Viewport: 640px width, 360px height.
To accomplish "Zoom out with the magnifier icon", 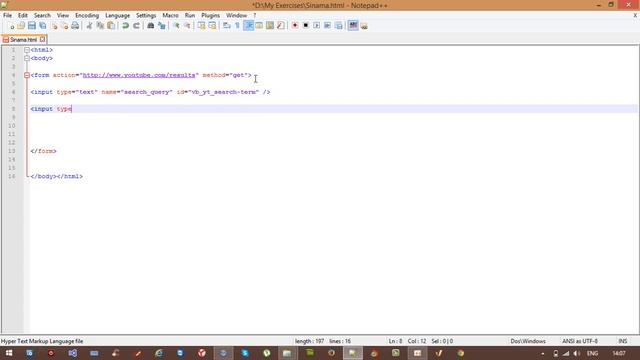I will tap(187, 26).
